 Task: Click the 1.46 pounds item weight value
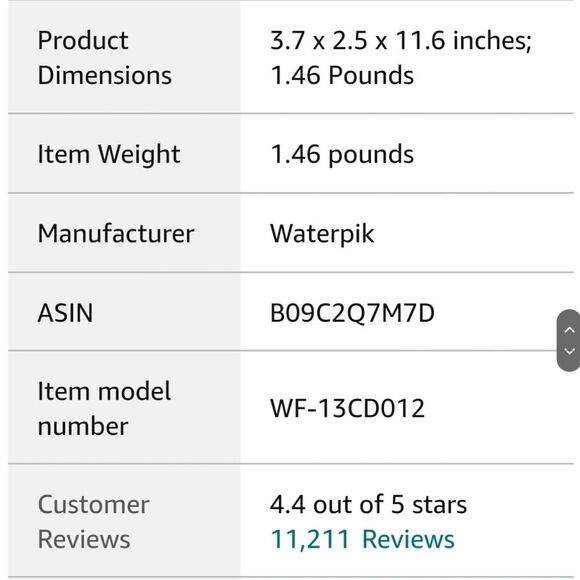342,154
